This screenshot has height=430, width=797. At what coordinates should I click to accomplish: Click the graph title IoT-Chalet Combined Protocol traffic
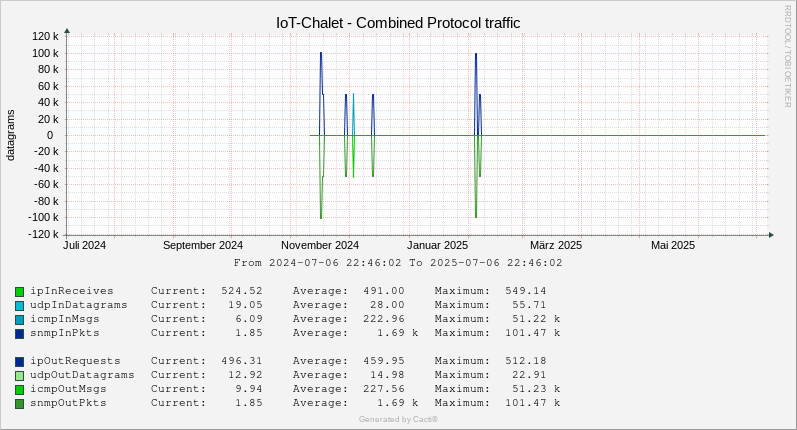pyautogui.click(x=398, y=23)
